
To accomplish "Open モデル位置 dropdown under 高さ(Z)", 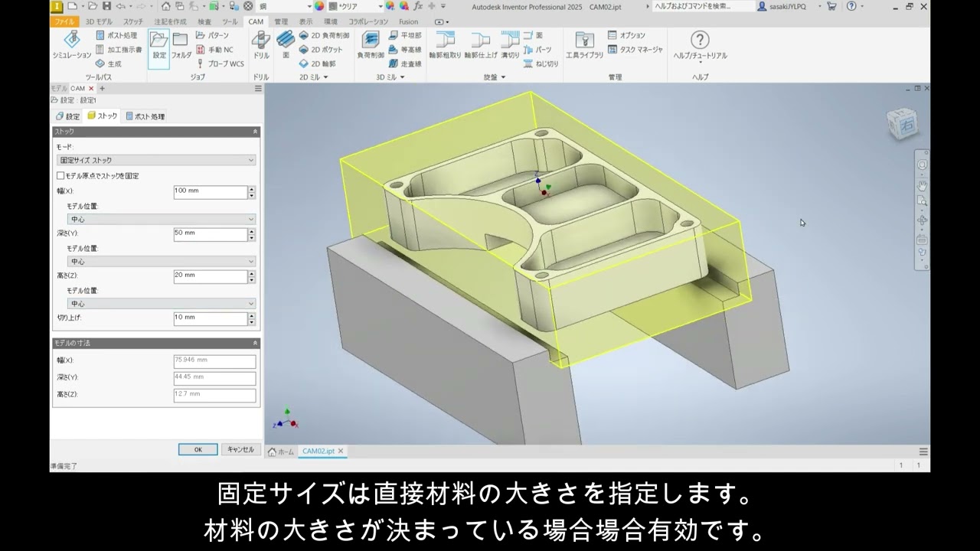I will coord(162,303).
